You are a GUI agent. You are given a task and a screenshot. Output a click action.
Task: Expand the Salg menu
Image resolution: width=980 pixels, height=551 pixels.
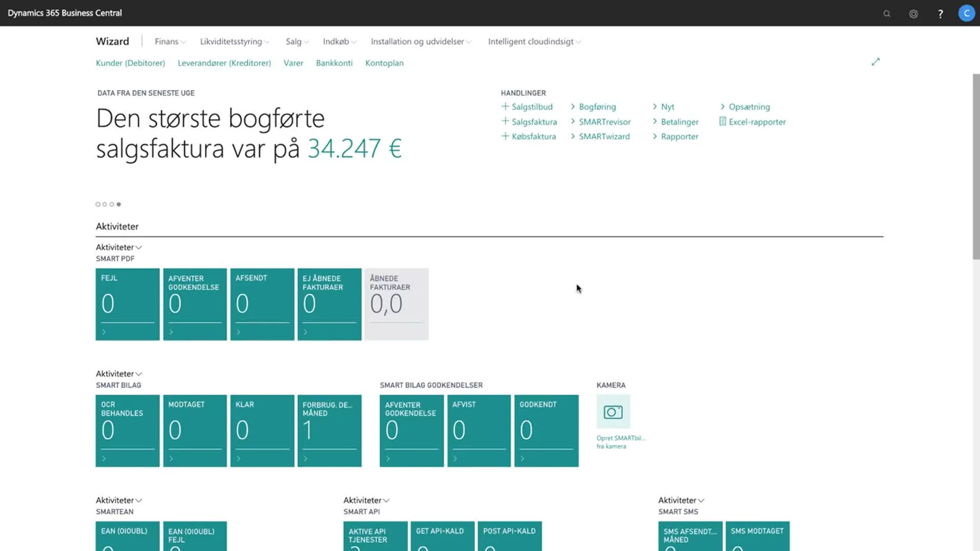click(298, 41)
